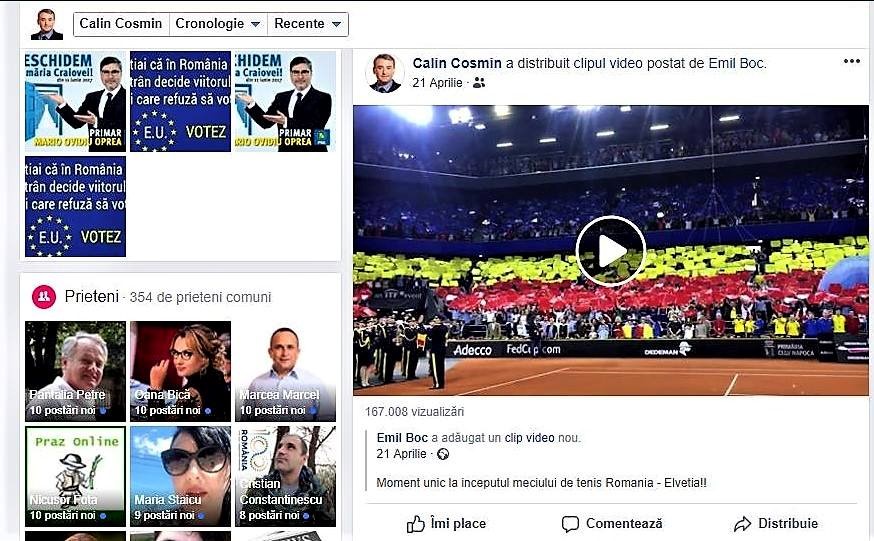The height and width of the screenshot is (541, 874).
Task: Open the Emil Boc link in the shared post
Action: 402,437
